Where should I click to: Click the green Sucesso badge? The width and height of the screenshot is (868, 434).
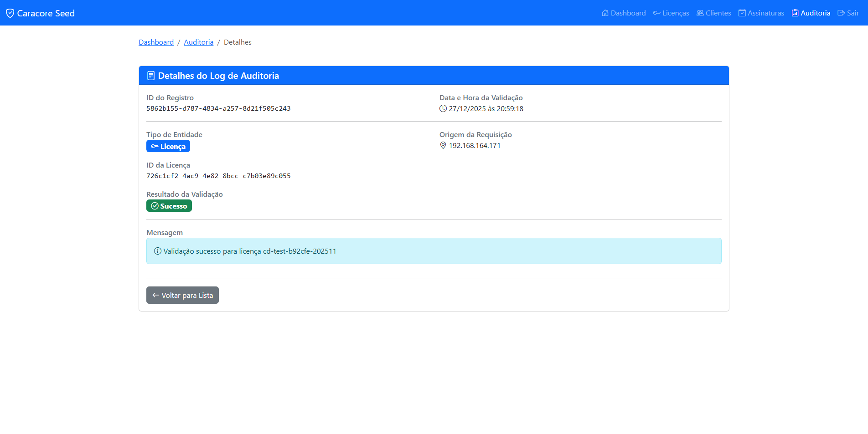pyautogui.click(x=169, y=206)
